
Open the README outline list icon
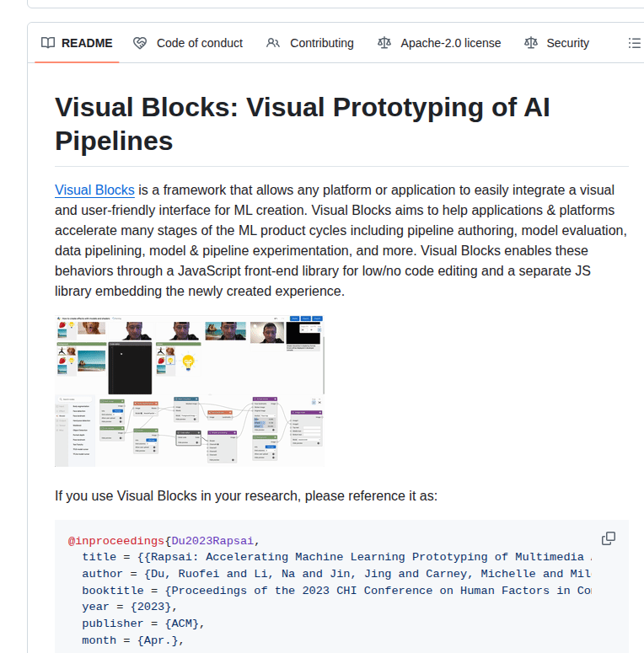click(x=635, y=43)
